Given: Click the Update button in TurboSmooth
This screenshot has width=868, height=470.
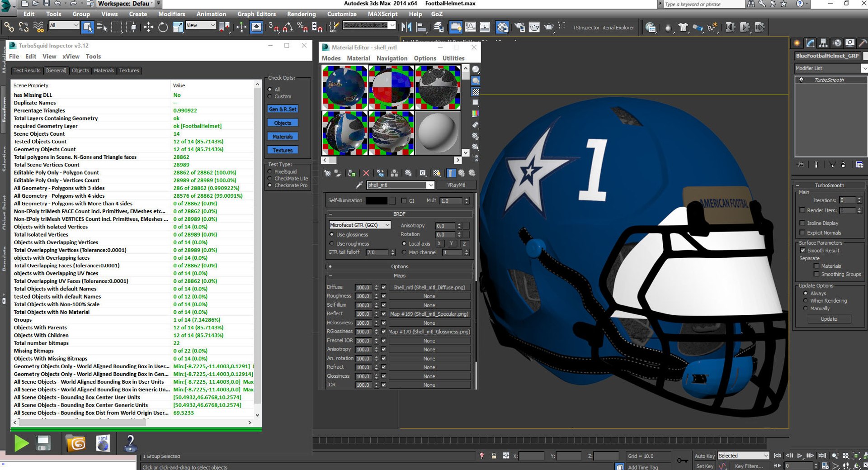Looking at the screenshot, I should 829,319.
